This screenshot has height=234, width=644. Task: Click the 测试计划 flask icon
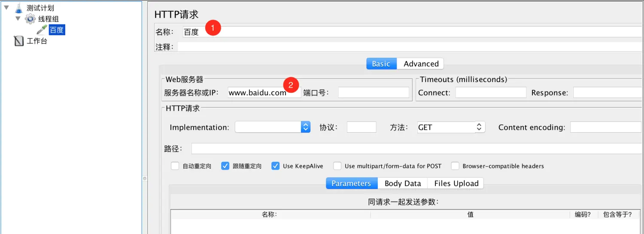(18, 8)
